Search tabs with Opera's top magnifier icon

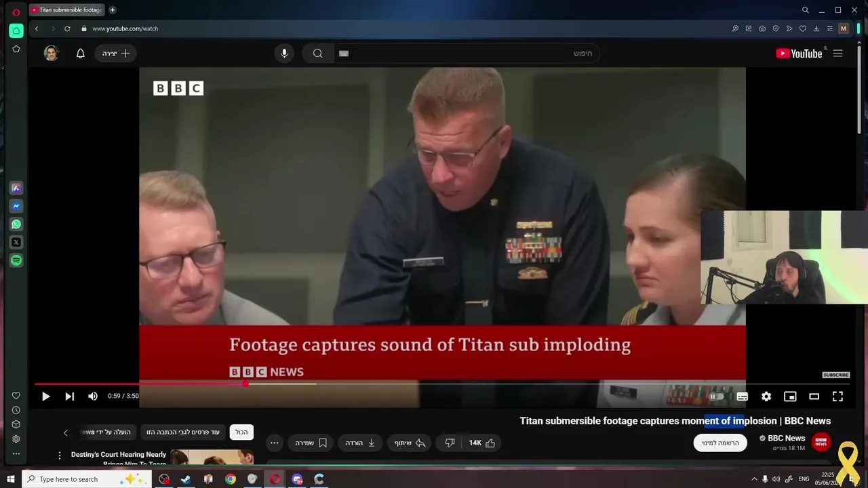point(806,10)
